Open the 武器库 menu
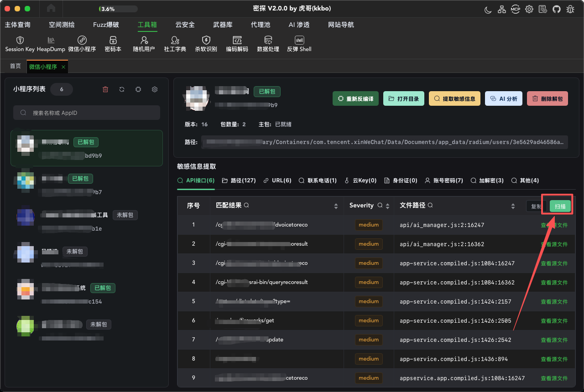 click(223, 25)
